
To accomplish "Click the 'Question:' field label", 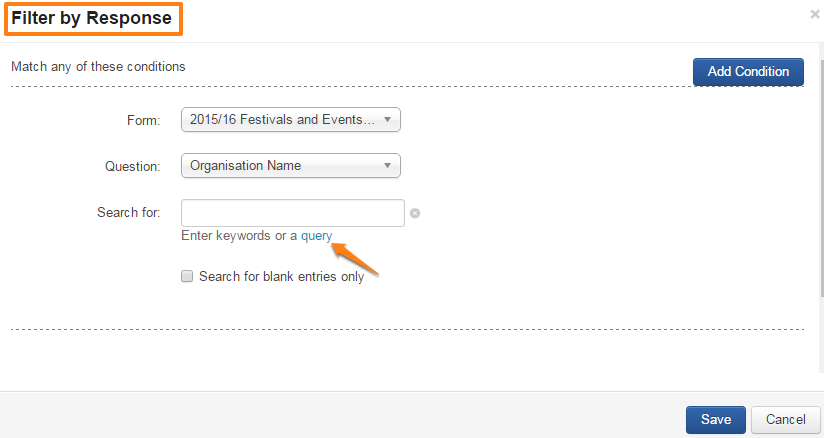I will (132, 167).
